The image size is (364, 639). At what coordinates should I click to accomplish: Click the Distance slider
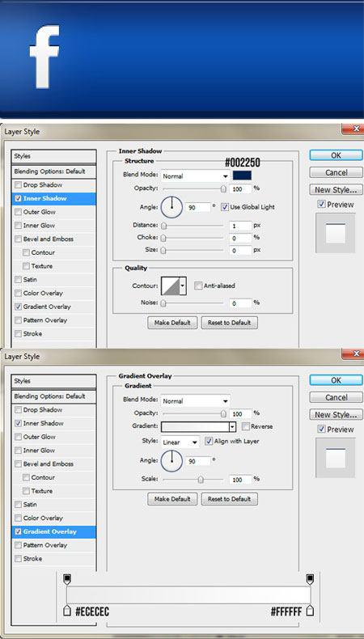coord(193,226)
